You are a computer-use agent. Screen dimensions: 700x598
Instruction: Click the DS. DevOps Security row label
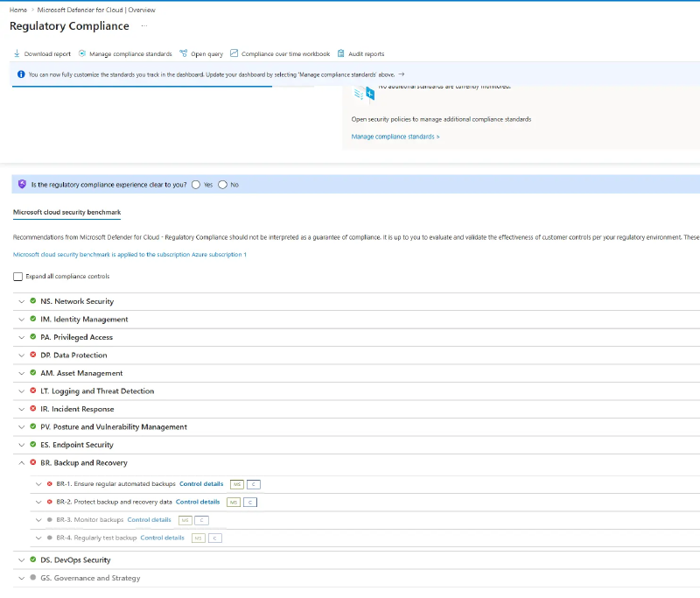pos(75,560)
